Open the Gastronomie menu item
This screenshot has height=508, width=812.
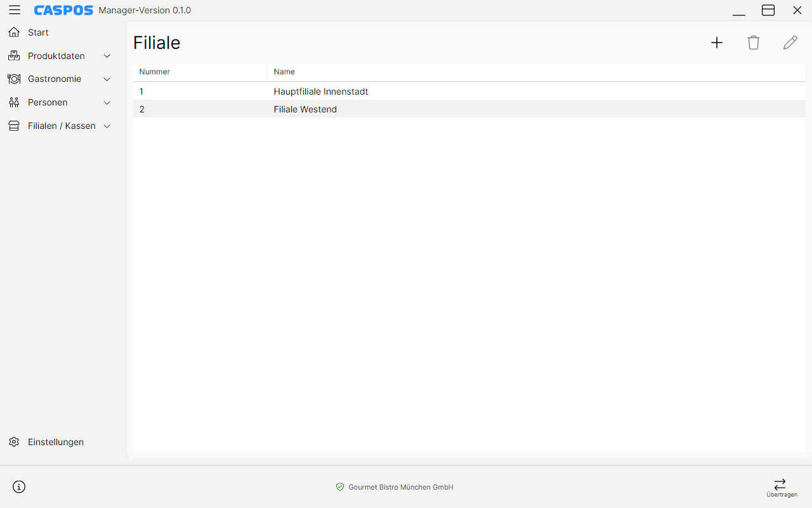[55, 79]
